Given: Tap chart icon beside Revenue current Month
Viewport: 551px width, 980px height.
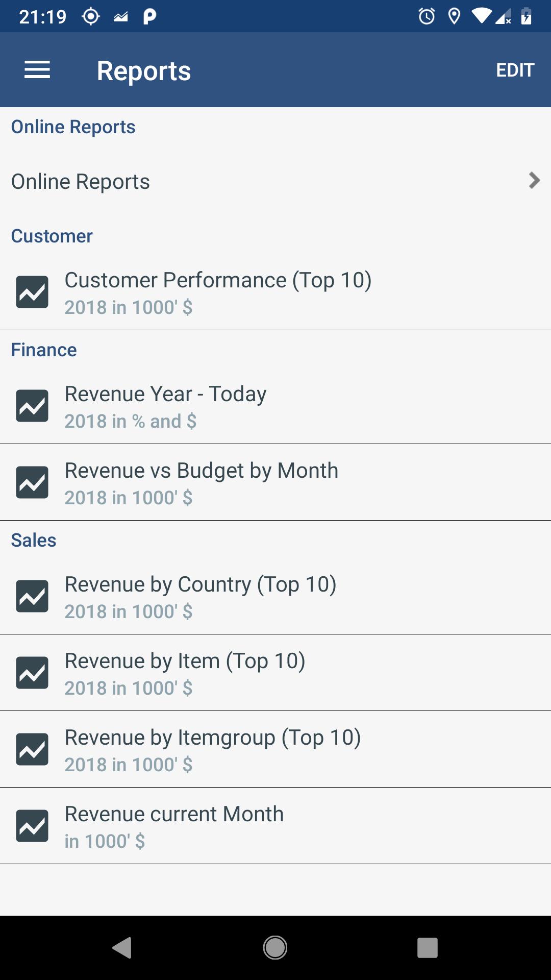Looking at the screenshot, I should 32,826.
